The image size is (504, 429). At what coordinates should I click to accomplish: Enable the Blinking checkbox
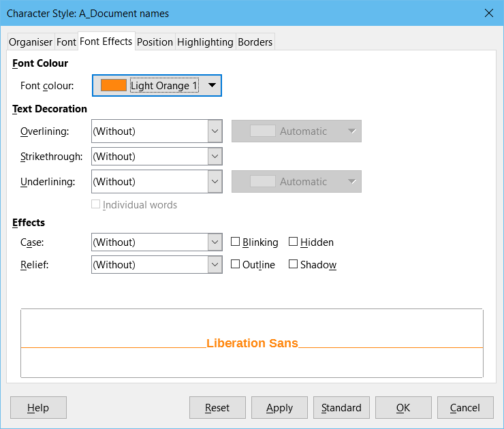tap(236, 242)
